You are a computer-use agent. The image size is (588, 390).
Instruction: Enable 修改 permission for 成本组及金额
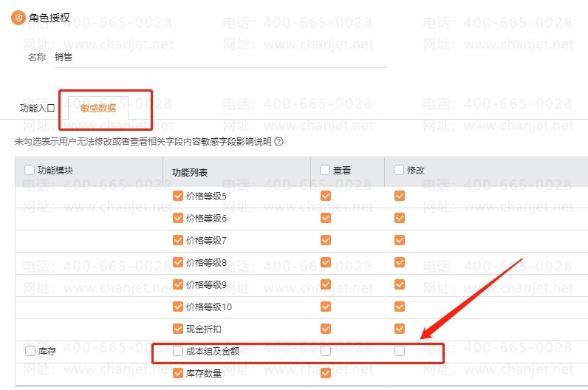click(399, 351)
